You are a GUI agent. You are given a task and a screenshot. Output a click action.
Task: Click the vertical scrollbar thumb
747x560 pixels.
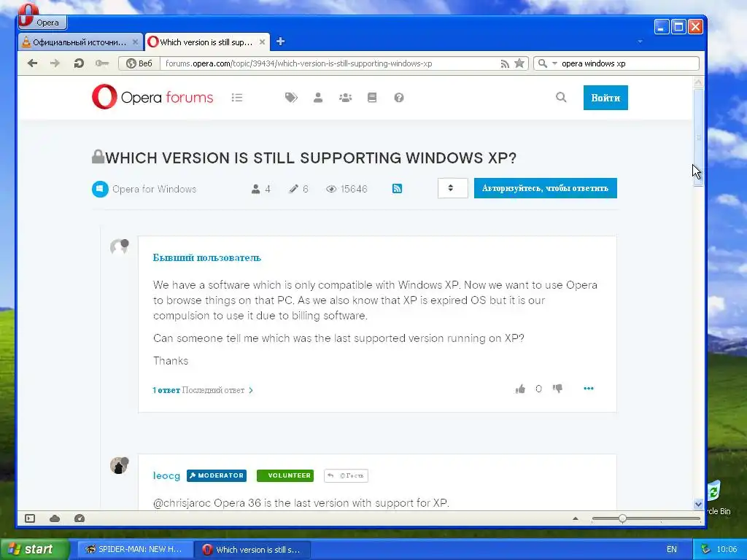coord(698,137)
